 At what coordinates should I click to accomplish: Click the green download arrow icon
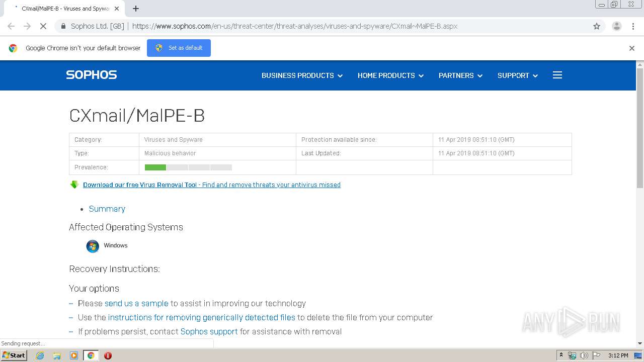74,185
